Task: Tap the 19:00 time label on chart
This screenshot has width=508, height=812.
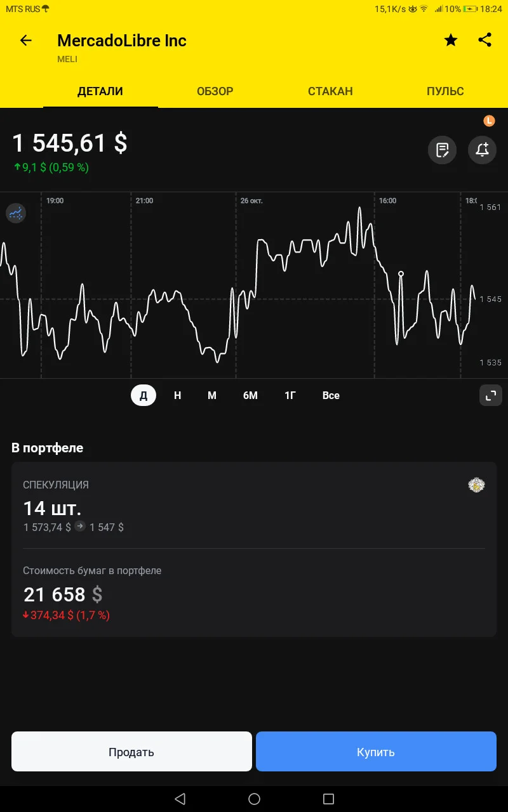Action: (x=55, y=200)
